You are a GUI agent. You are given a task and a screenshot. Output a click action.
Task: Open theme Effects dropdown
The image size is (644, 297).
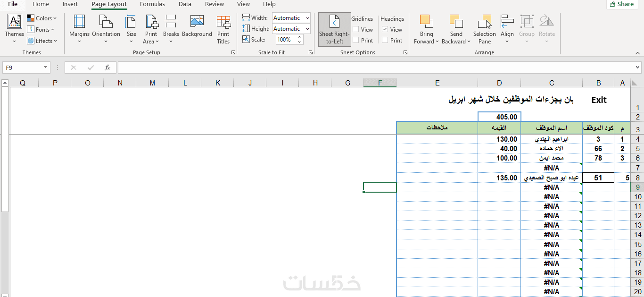42,41
